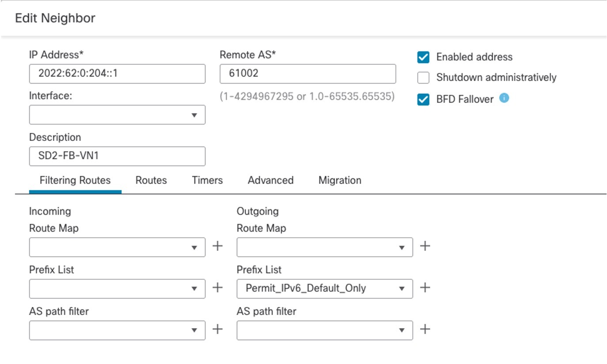
Task: Disable the BFD Fallover checkbox
Action: tap(424, 99)
